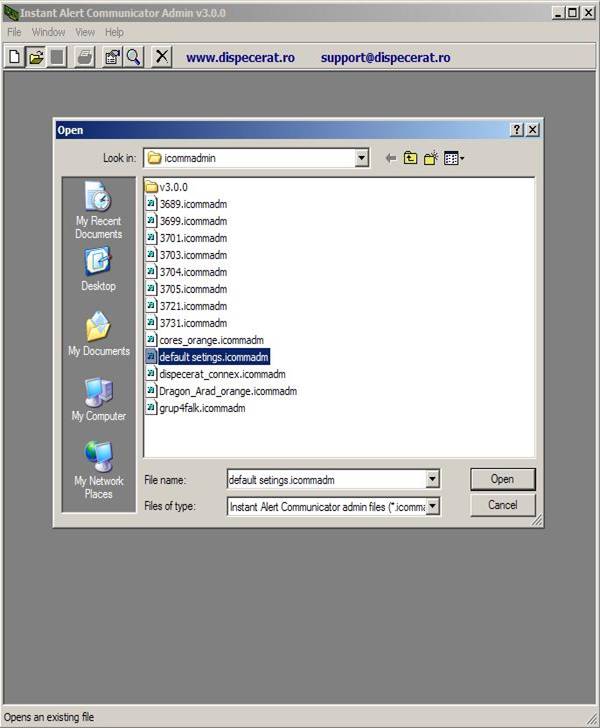Select the v3.0.0 folder

[x=167, y=187]
